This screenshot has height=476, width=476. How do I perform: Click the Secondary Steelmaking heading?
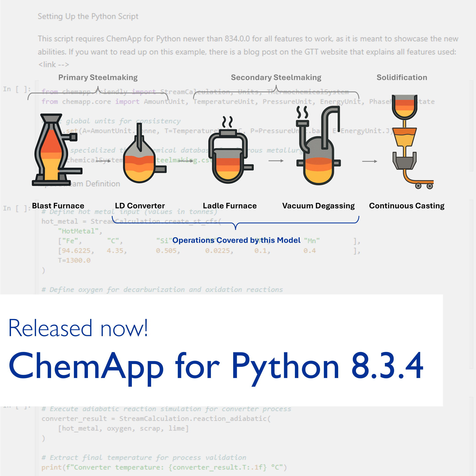click(276, 77)
